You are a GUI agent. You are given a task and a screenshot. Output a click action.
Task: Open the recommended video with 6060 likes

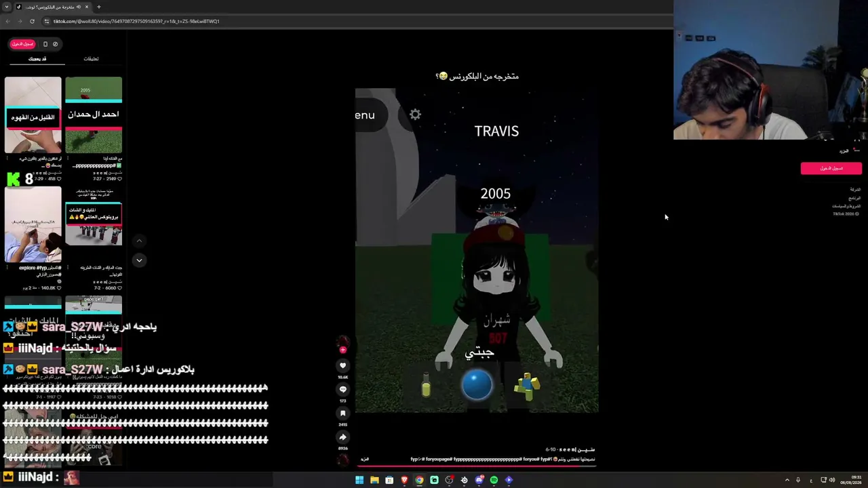(94, 224)
